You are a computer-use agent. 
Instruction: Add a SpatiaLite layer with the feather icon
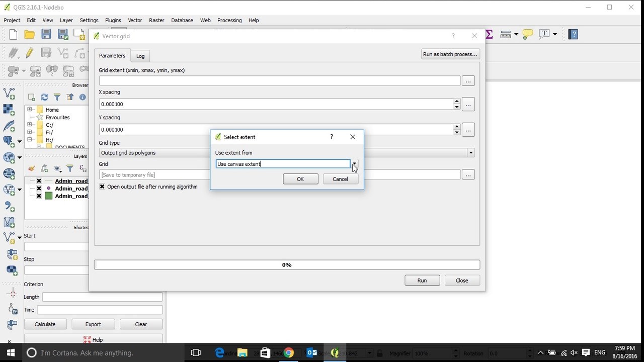click(9, 126)
